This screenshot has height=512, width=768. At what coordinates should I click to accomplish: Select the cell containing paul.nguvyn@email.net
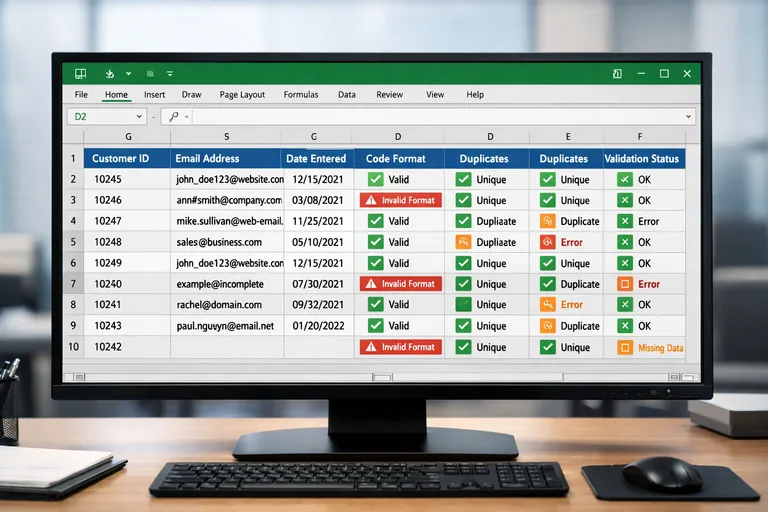(x=227, y=326)
